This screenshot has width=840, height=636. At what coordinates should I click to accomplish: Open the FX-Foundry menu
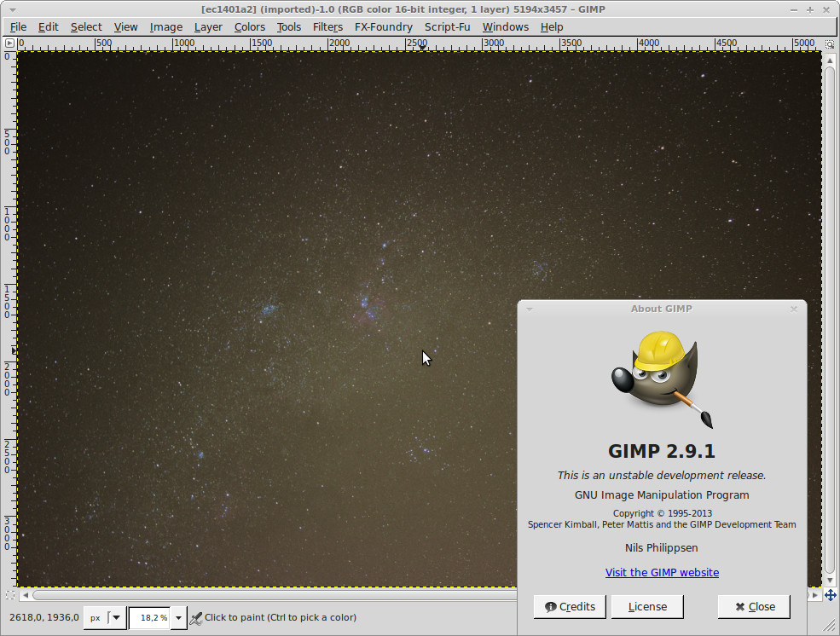(x=384, y=26)
